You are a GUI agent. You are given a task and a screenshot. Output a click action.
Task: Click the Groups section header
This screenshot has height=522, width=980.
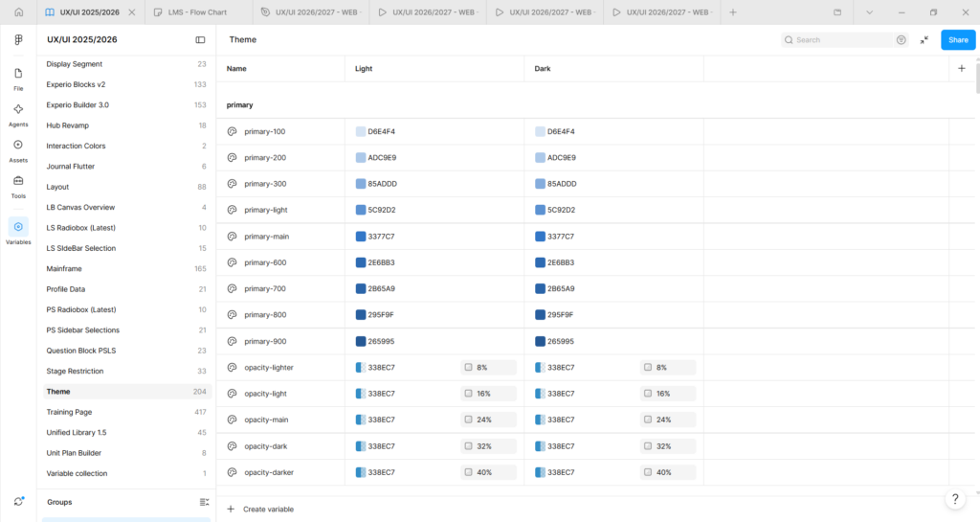click(59, 502)
